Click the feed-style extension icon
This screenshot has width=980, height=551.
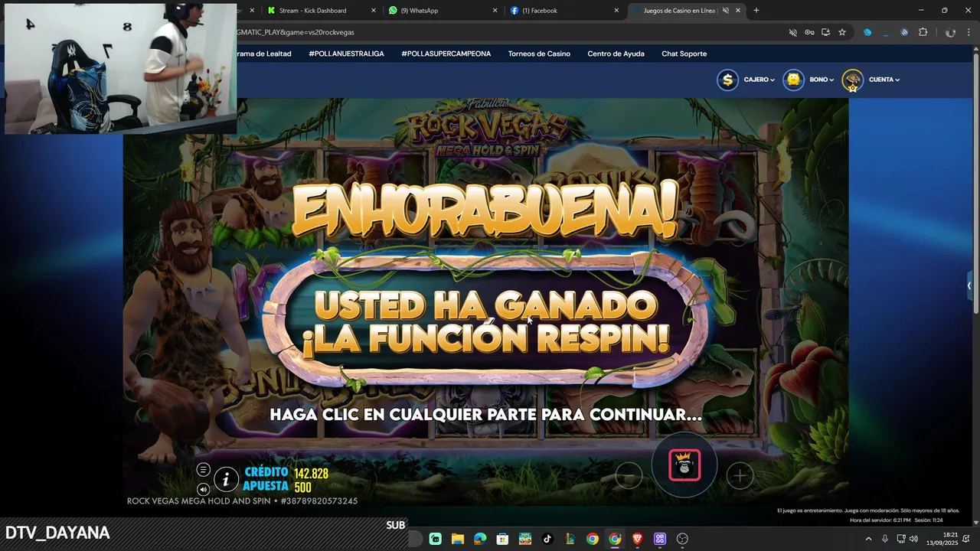point(904,32)
